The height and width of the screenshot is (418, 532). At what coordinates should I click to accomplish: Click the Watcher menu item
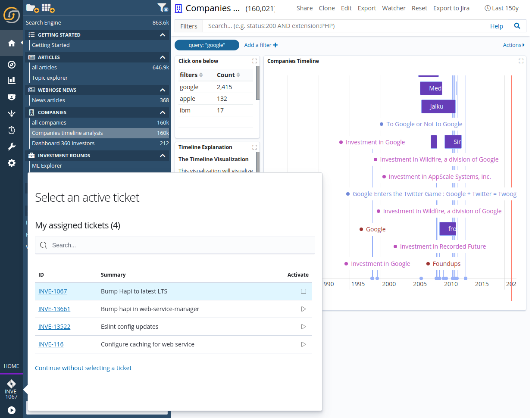click(394, 8)
